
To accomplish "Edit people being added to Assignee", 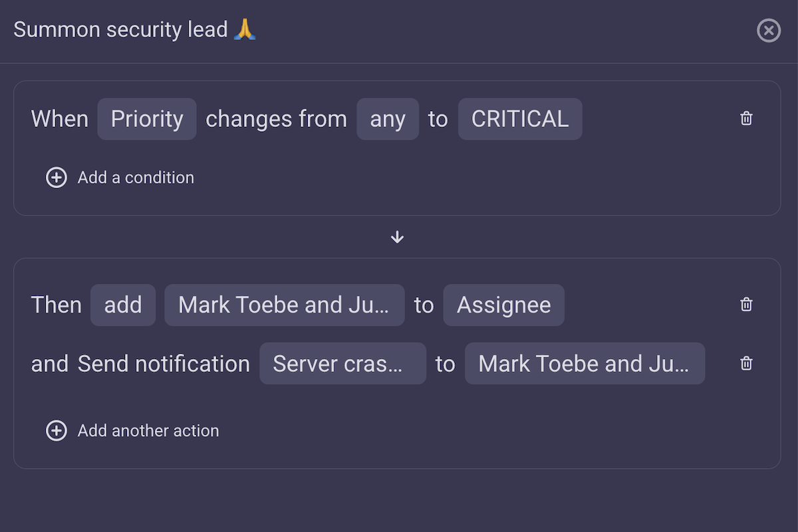I will coord(284,305).
